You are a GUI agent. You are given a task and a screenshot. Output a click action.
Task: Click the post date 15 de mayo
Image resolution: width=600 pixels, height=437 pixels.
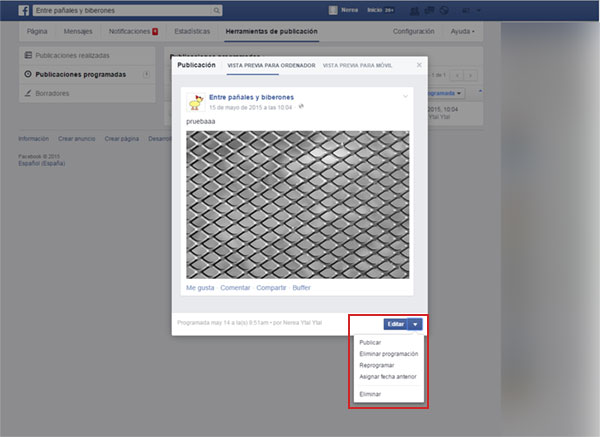pos(251,108)
